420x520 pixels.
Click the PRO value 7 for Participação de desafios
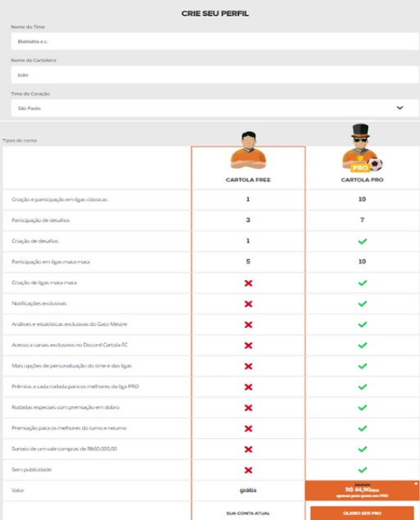pos(363,219)
